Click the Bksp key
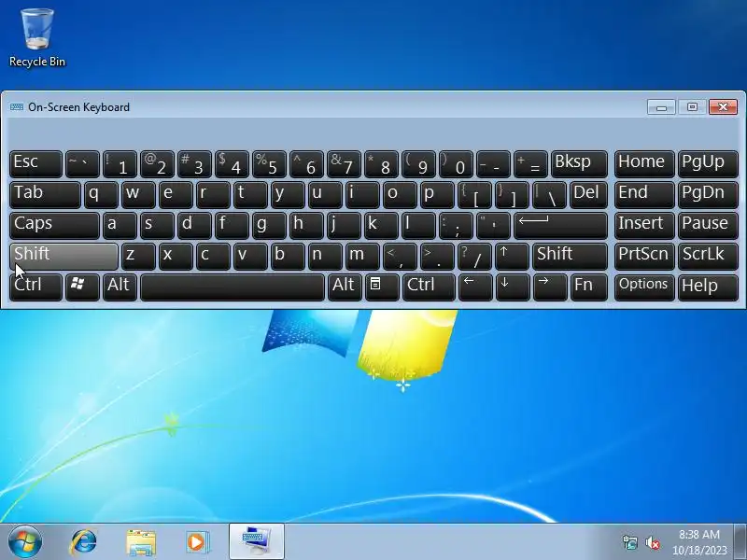 click(x=579, y=164)
